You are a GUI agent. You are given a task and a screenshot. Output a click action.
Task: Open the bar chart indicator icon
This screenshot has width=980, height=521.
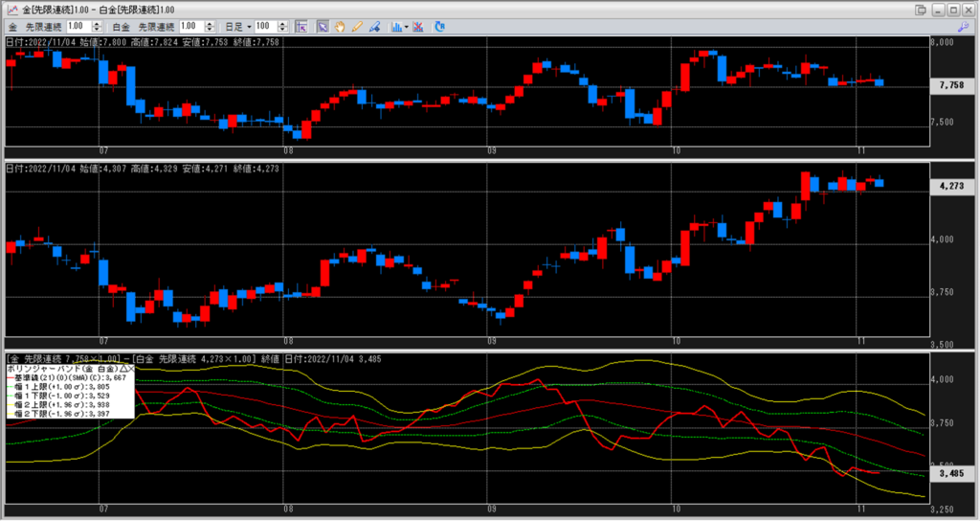click(394, 26)
